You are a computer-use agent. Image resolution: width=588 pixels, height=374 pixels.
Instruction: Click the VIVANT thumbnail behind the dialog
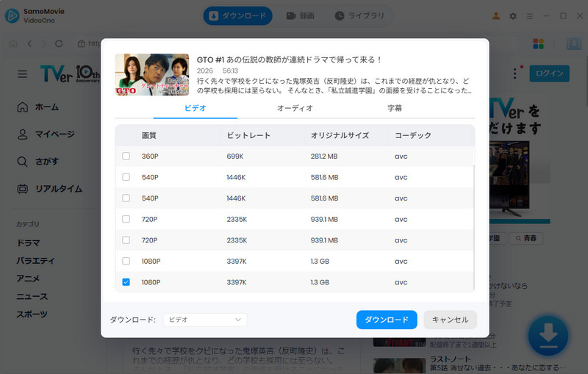coord(399,342)
